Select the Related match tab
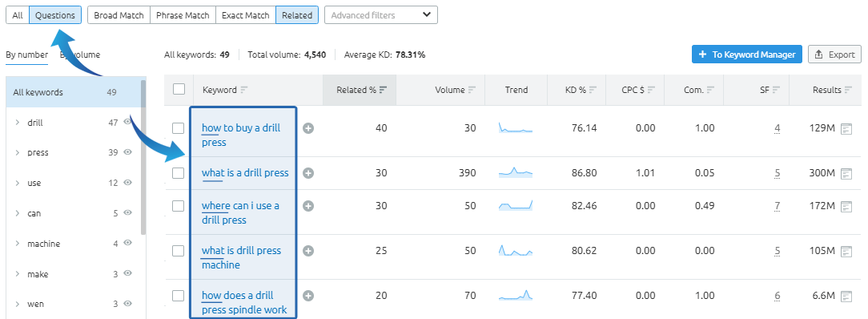 [x=297, y=15]
